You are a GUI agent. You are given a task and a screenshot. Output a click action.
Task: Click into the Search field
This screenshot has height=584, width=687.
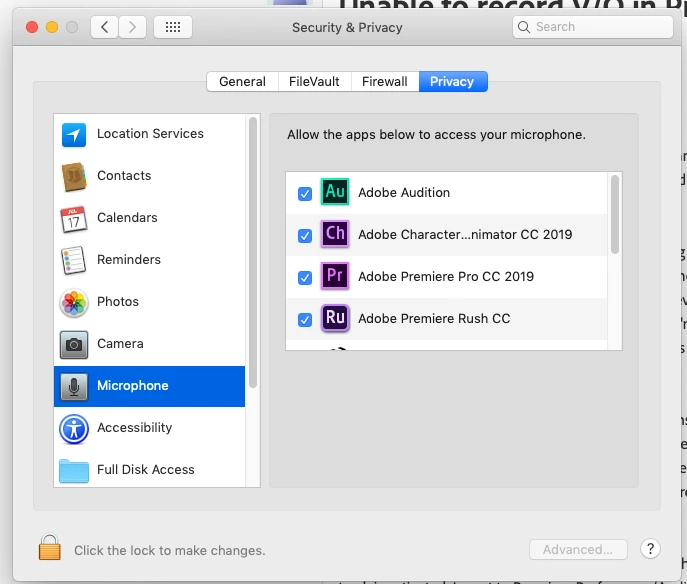point(592,27)
